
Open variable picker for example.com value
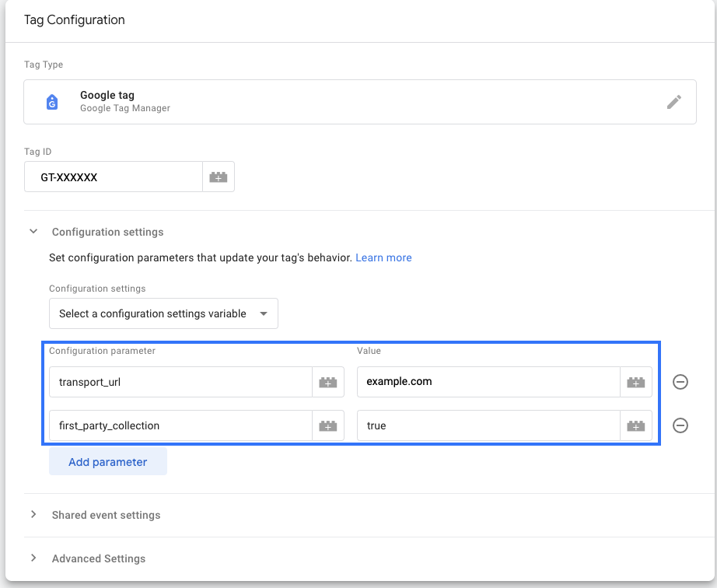[x=636, y=382]
